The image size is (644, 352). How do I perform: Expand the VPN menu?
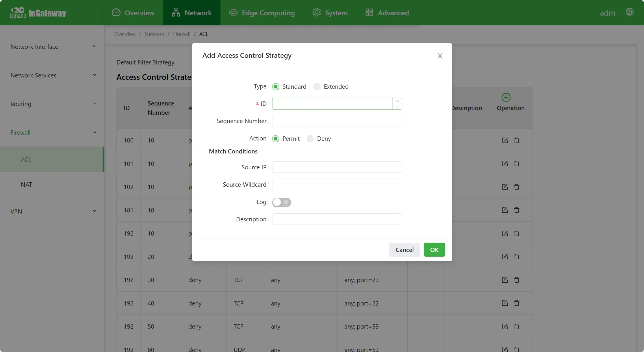tap(52, 211)
